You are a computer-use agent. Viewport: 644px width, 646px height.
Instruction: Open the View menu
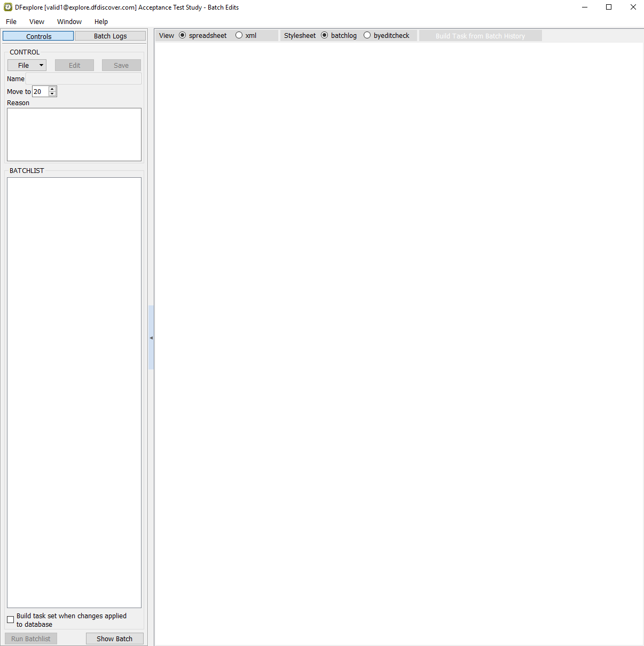(x=37, y=22)
